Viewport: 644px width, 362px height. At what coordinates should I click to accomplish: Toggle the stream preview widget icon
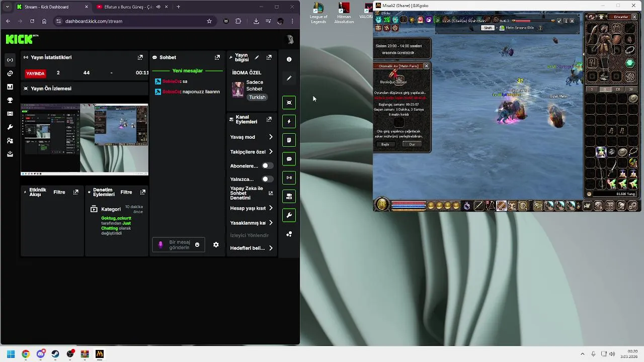(x=289, y=103)
